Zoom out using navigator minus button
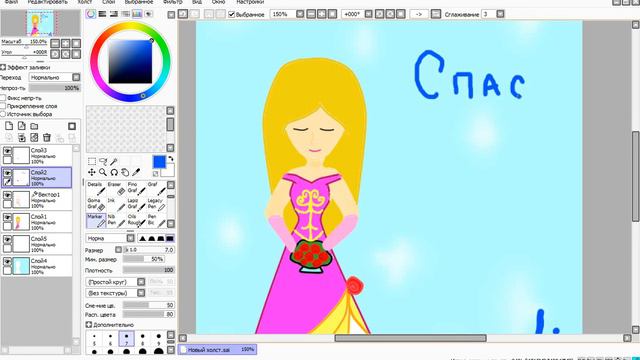 (55, 43)
